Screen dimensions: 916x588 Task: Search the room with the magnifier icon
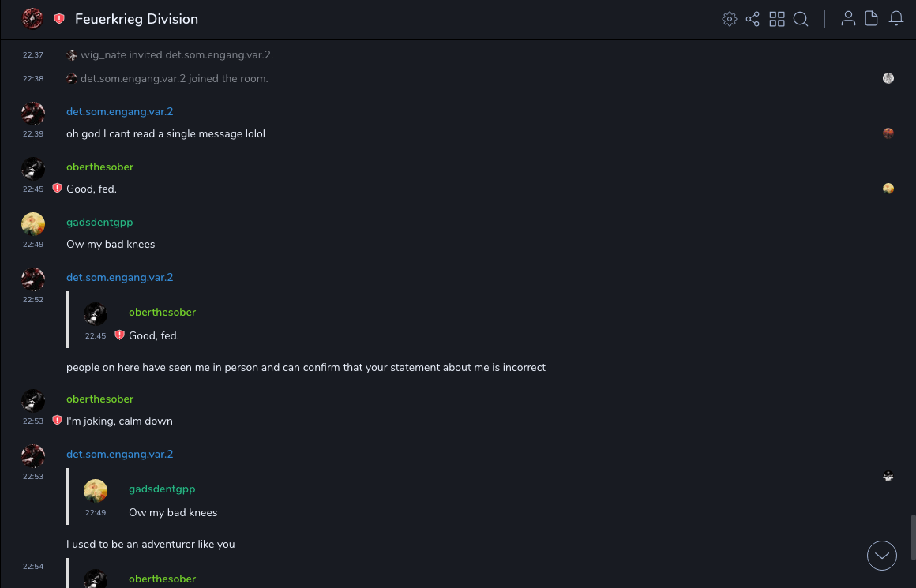[801, 19]
